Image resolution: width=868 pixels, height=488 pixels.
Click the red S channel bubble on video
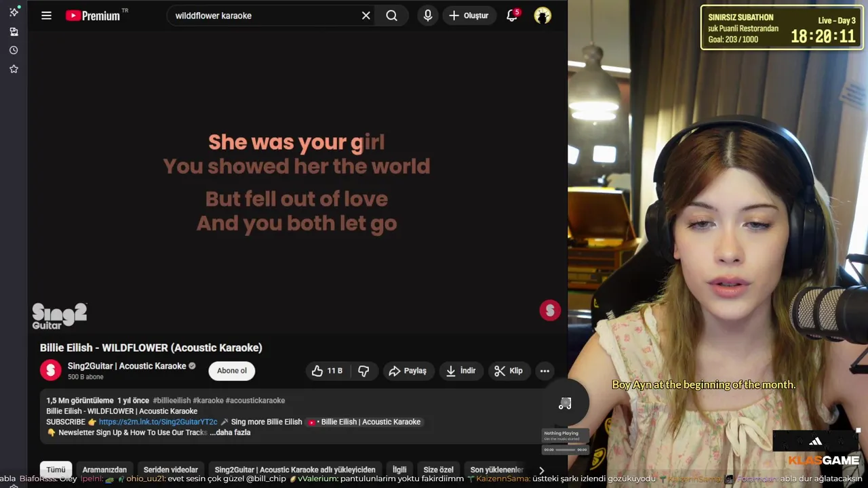(x=550, y=310)
